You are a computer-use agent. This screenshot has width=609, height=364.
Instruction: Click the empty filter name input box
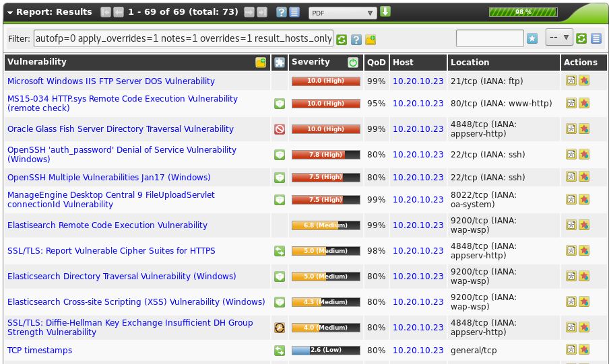[490, 38]
